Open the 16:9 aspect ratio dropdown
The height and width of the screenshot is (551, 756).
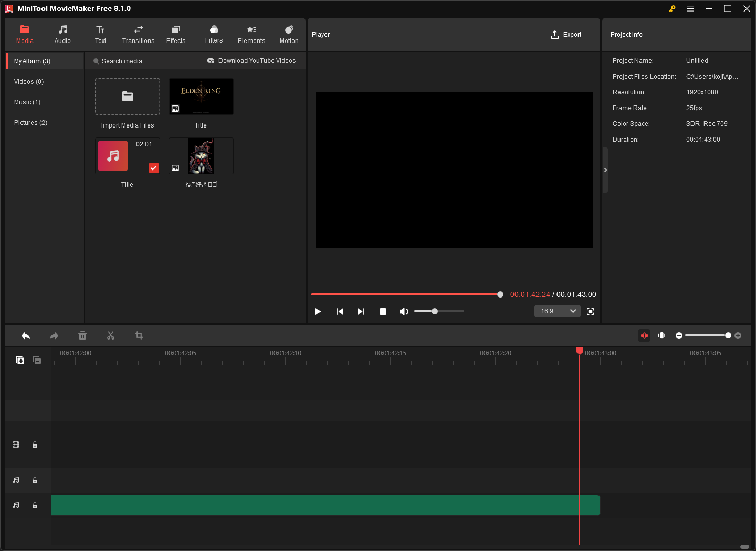pos(558,311)
